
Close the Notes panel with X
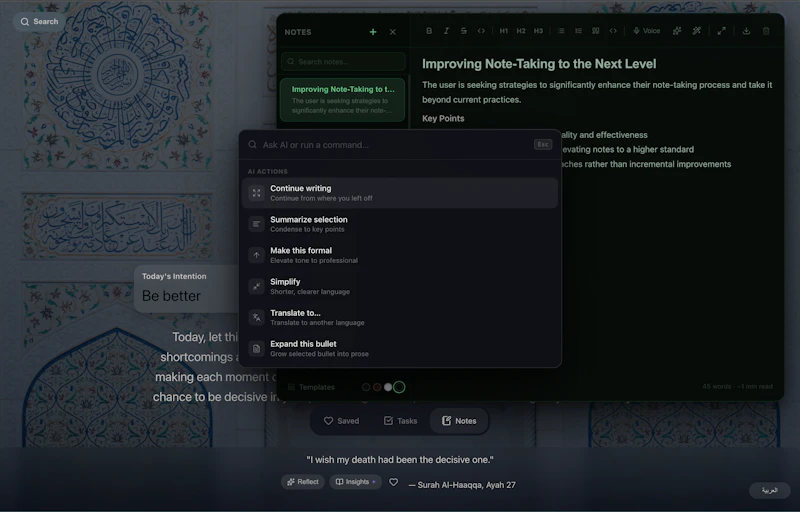pos(393,32)
